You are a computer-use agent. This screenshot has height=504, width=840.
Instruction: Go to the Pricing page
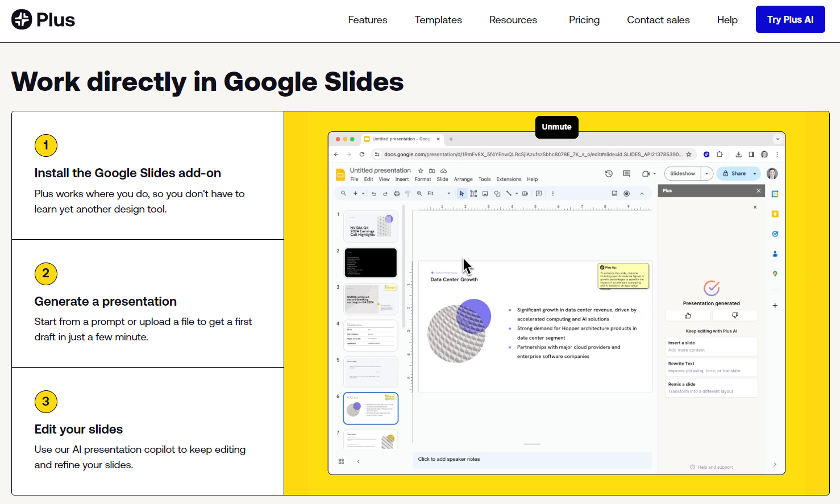584,20
